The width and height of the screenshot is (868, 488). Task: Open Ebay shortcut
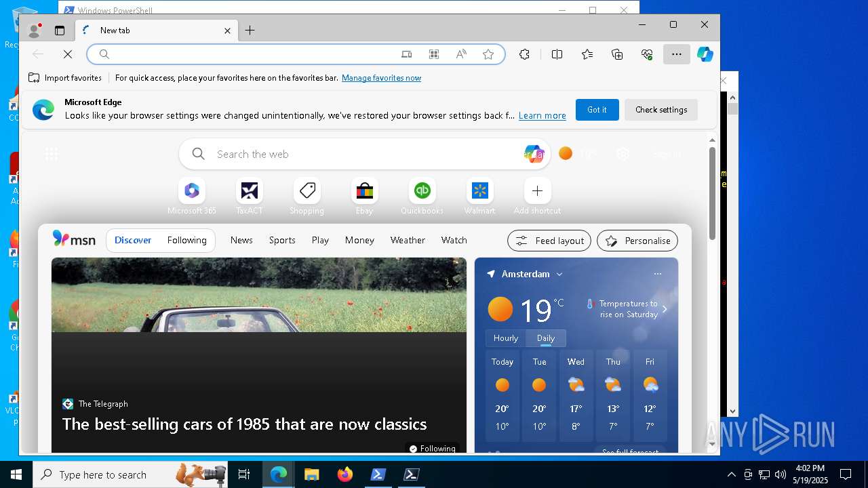tap(365, 197)
